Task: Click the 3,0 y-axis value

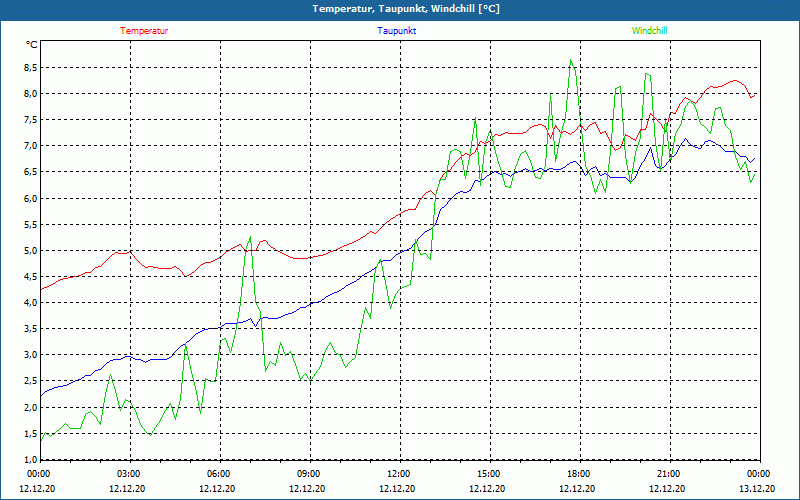Action: [x=31, y=355]
